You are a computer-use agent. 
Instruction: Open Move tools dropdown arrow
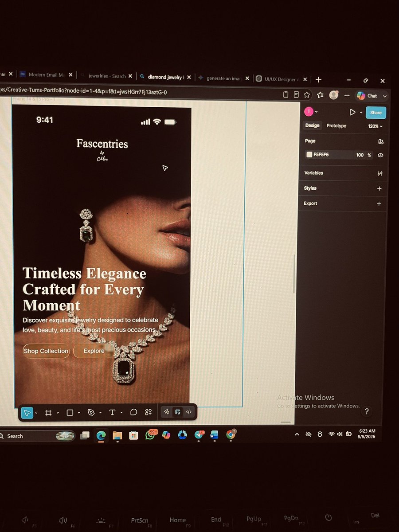point(36,413)
